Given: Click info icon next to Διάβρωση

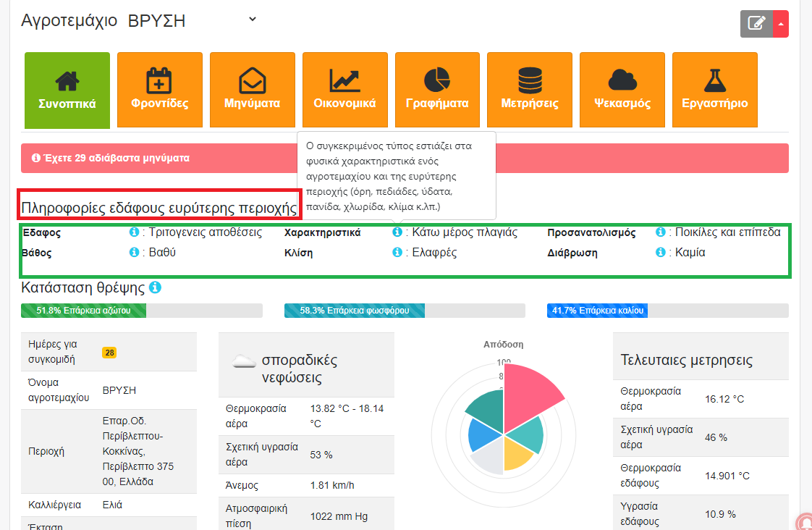Looking at the screenshot, I should pos(661,253).
